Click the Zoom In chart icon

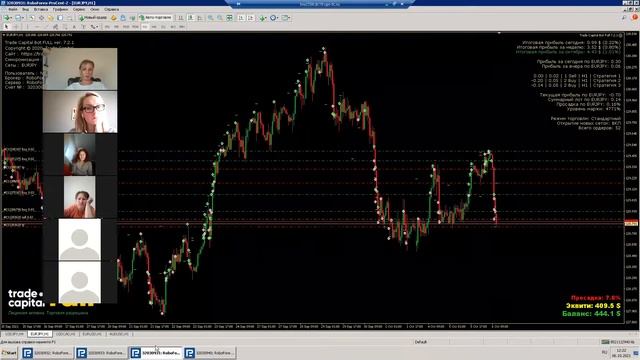[x=211, y=18]
